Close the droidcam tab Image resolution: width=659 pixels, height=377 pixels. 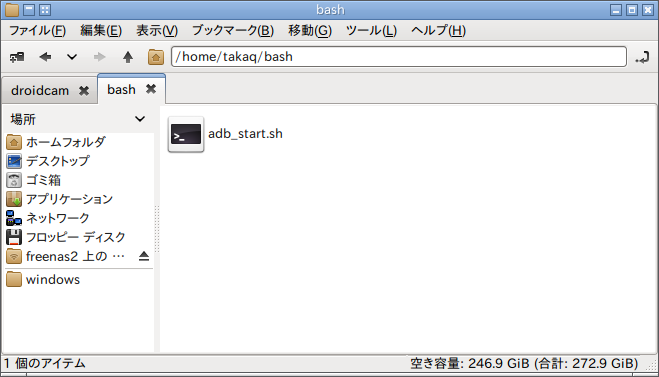pos(84,90)
